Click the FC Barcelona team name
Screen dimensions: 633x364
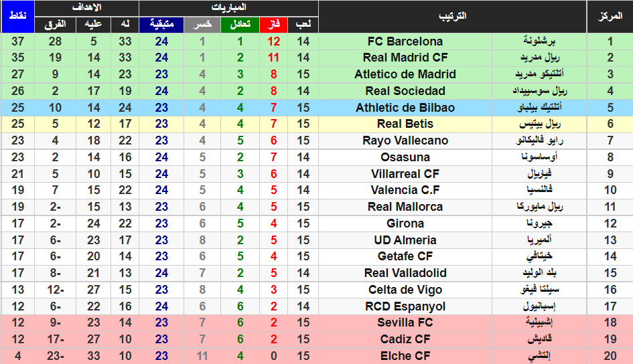pos(405,41)
